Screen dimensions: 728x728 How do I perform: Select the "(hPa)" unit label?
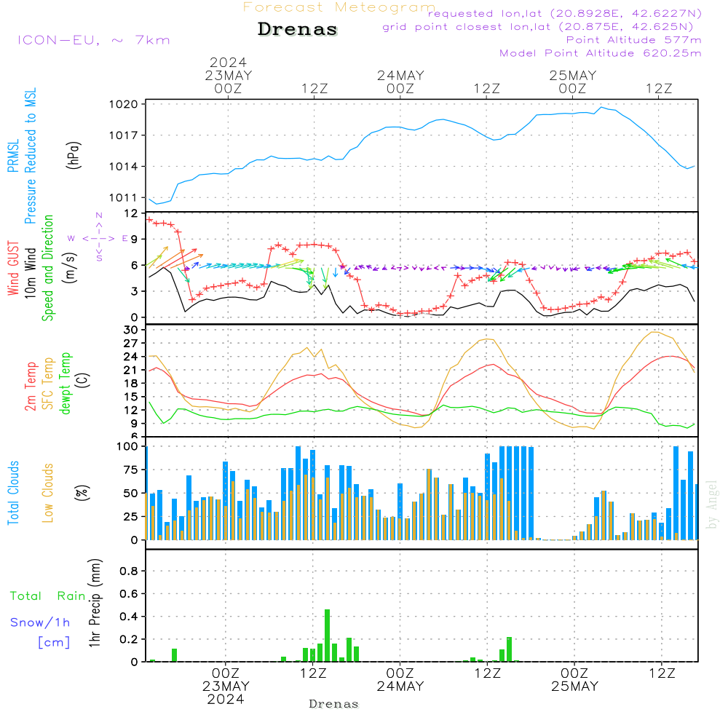tap(74, 155)
